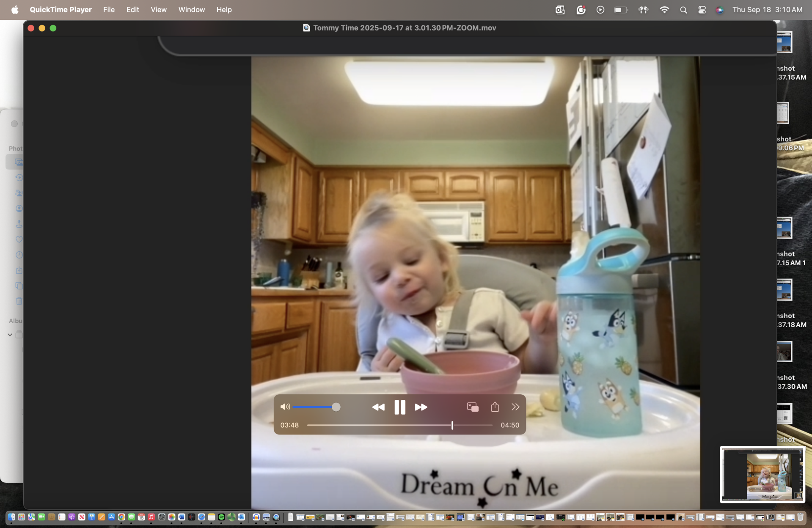Open Trash in the Dock

[x=800, y=517]
